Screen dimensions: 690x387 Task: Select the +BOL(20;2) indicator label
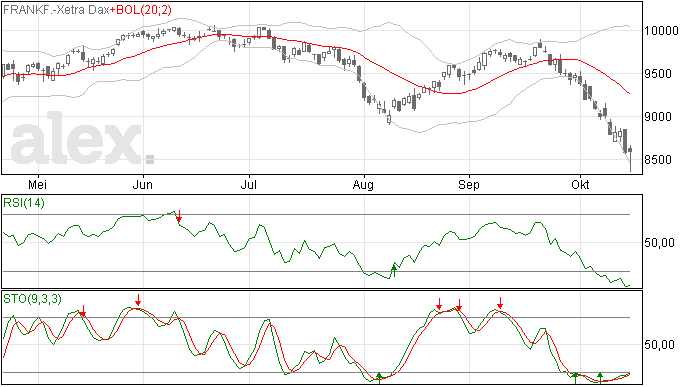[141, 10]
